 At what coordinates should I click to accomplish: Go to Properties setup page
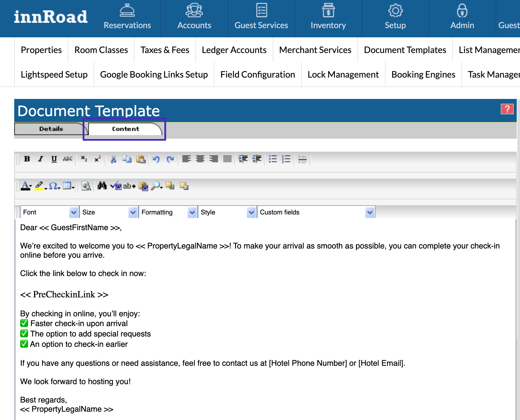pos(41,50)
